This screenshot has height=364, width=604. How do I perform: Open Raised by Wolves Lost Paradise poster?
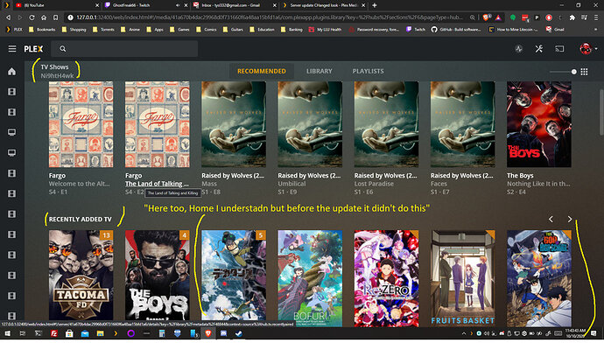tap(386, 124)
